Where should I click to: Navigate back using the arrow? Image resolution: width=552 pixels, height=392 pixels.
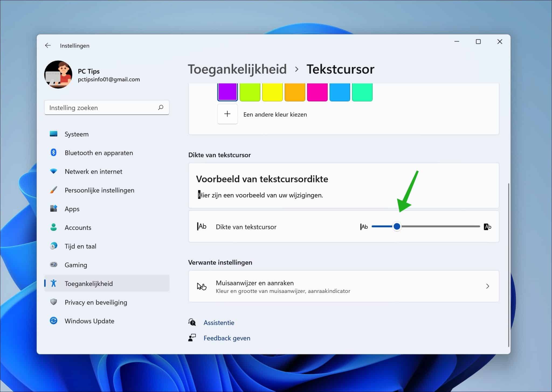pos(48,45)
